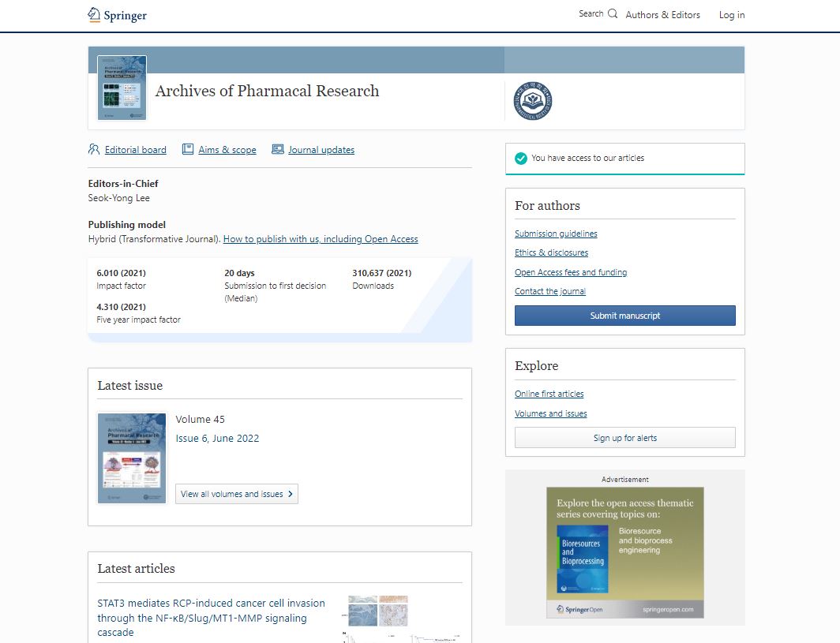Click the Journal updates icon
The width and height of the screenshot is (840, 643).
[277, 149]
